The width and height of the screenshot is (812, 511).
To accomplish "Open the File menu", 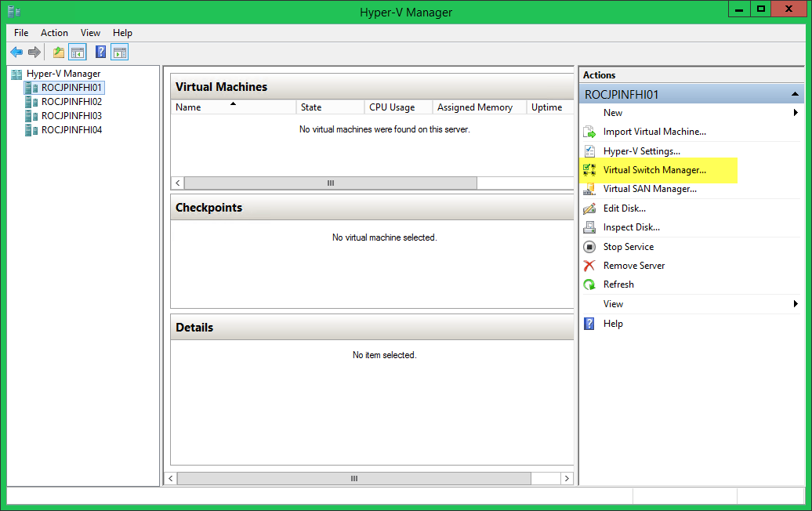I will coord(21,33).
